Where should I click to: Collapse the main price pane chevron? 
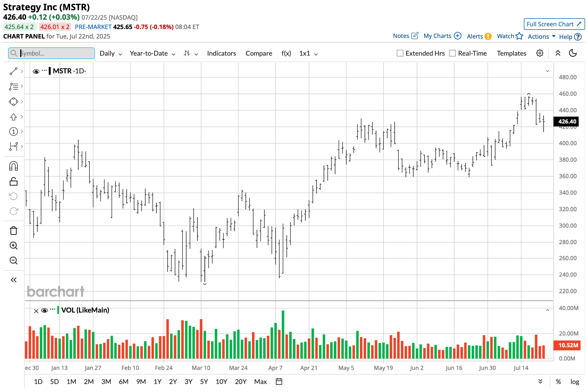tap(547, 71)
